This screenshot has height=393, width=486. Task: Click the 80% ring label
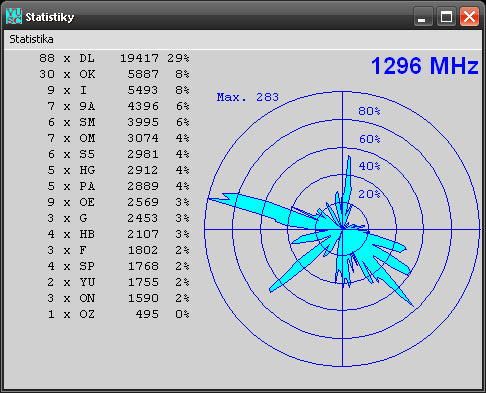click(x=369, y=111)
